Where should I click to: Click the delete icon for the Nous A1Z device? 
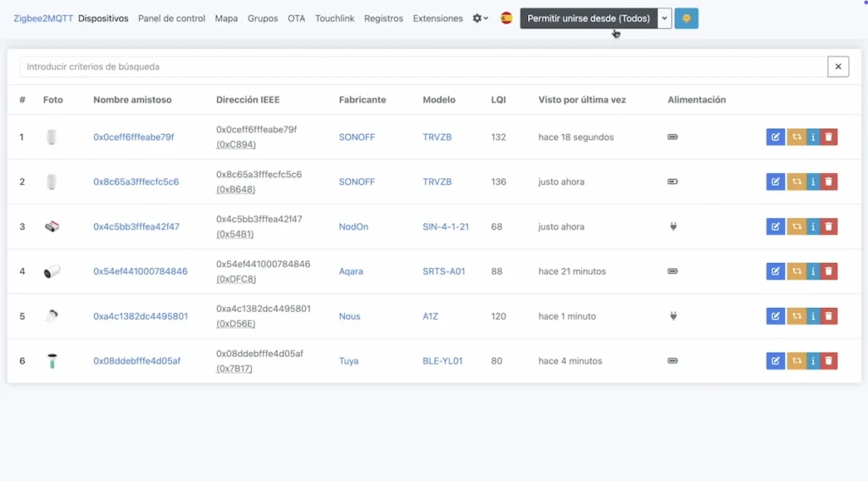[x=829, y=316]
